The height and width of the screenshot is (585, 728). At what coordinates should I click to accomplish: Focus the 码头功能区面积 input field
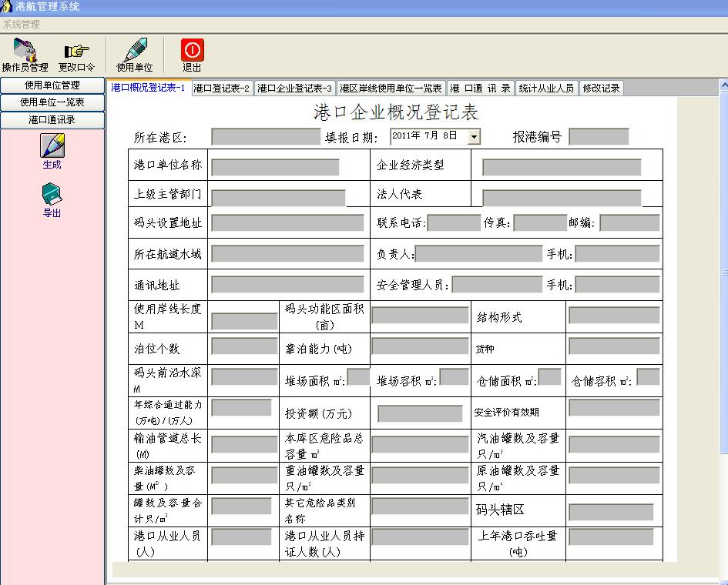pos(420,315)
